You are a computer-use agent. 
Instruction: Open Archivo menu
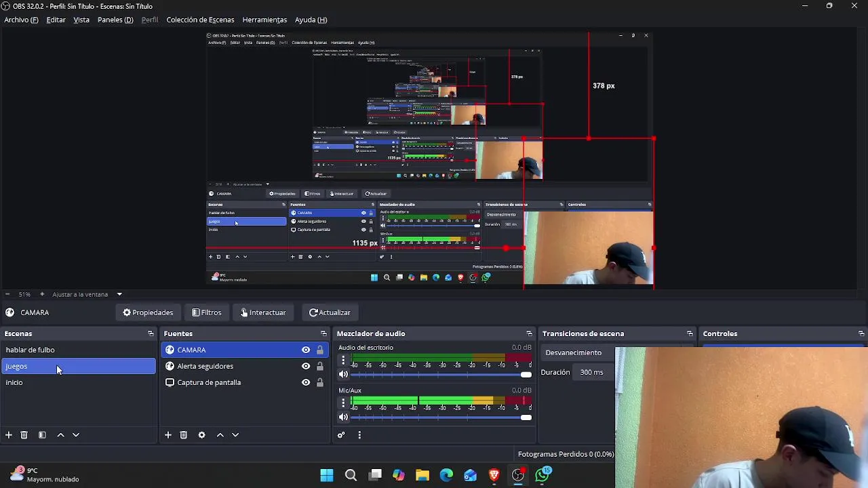(21, 20)
